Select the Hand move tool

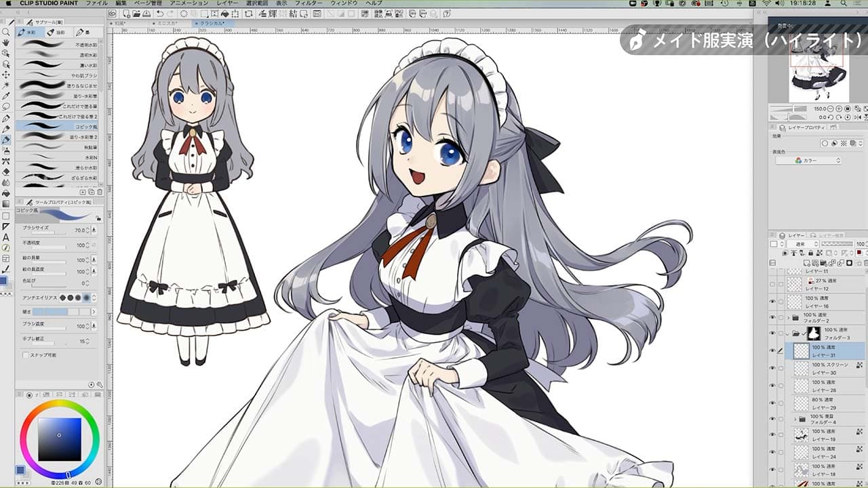coord(6,42)
